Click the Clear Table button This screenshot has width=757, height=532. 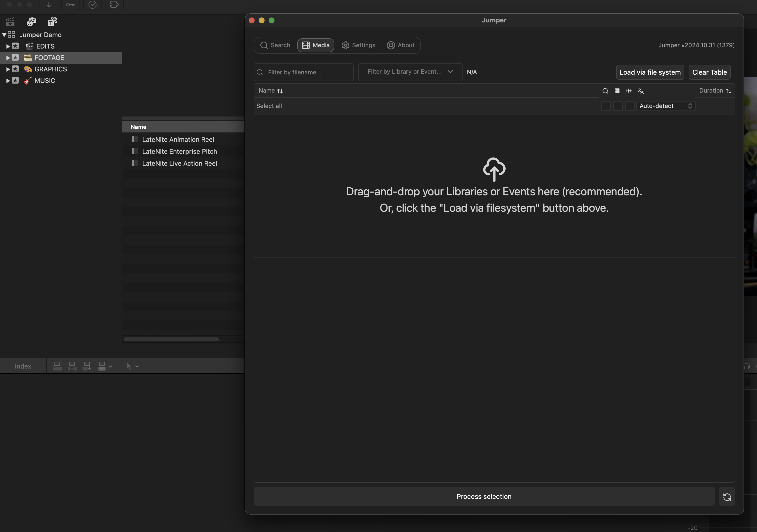tap(709, 72)
